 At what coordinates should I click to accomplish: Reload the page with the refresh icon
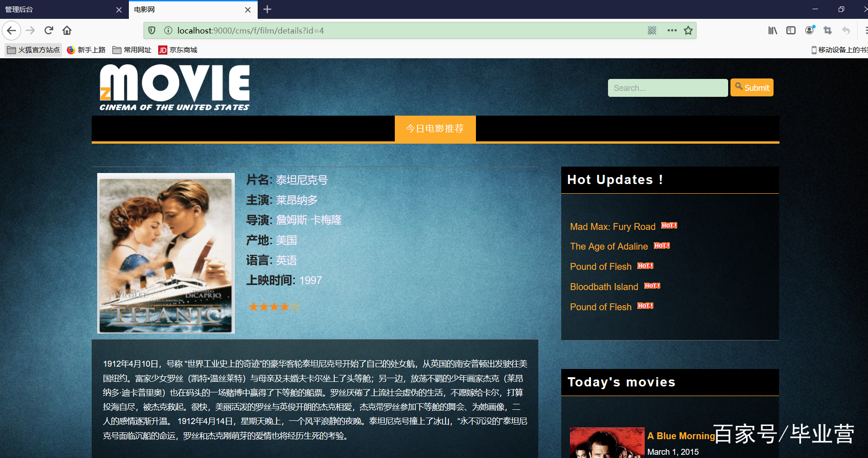[49, 31]
